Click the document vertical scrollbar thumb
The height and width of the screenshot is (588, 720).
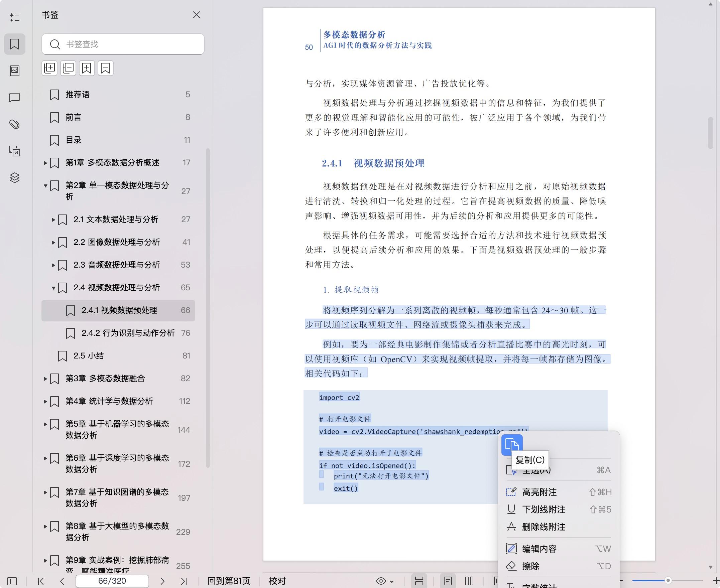(x=711, y=133)
